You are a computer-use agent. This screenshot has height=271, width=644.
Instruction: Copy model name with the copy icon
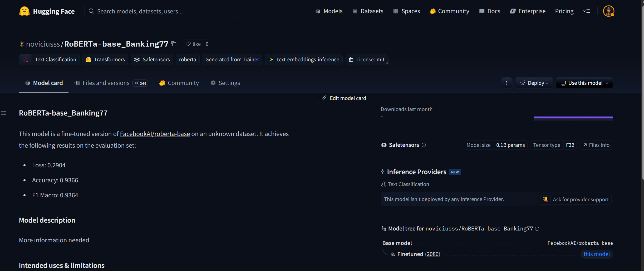[x=174, y=44]
